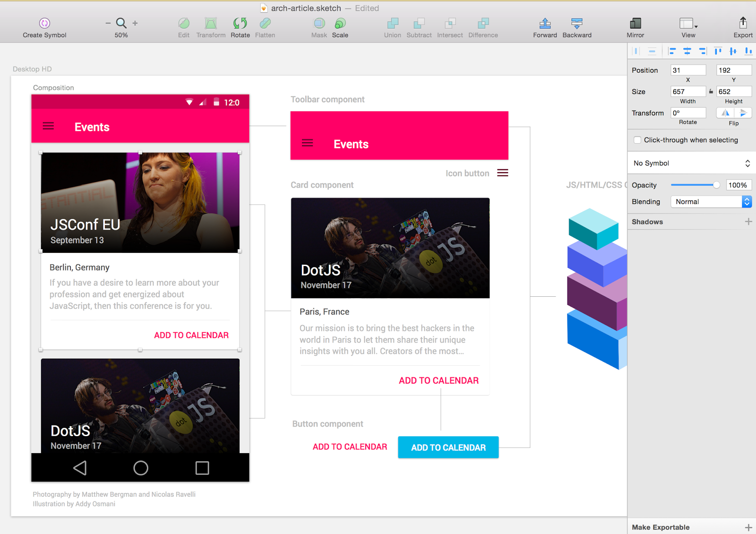Click ADD TO CALENDAR under Paris card
Screen dimensions: 756x534
[x=438, y=380]
